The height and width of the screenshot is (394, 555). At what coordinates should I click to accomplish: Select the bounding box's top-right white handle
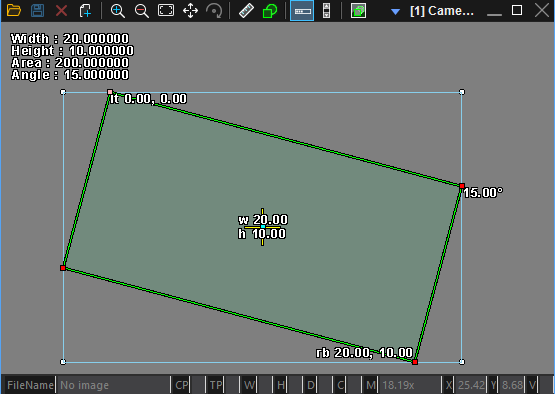click(462, 92)
